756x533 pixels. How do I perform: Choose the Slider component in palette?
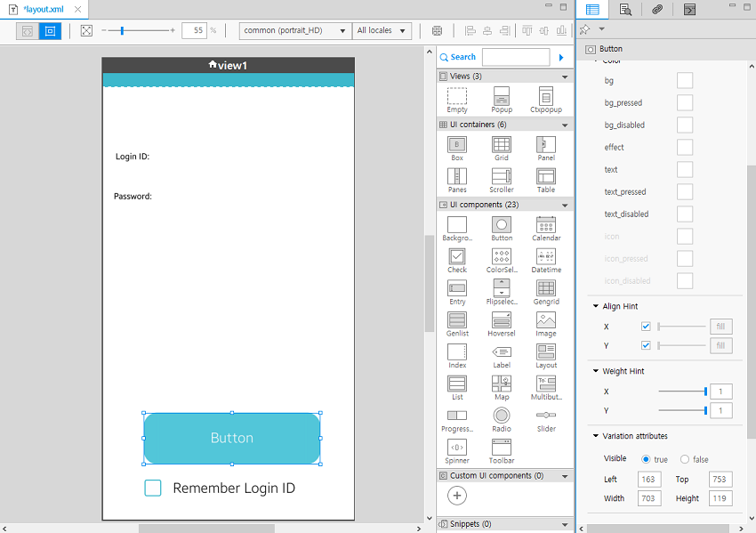[546, 416]
